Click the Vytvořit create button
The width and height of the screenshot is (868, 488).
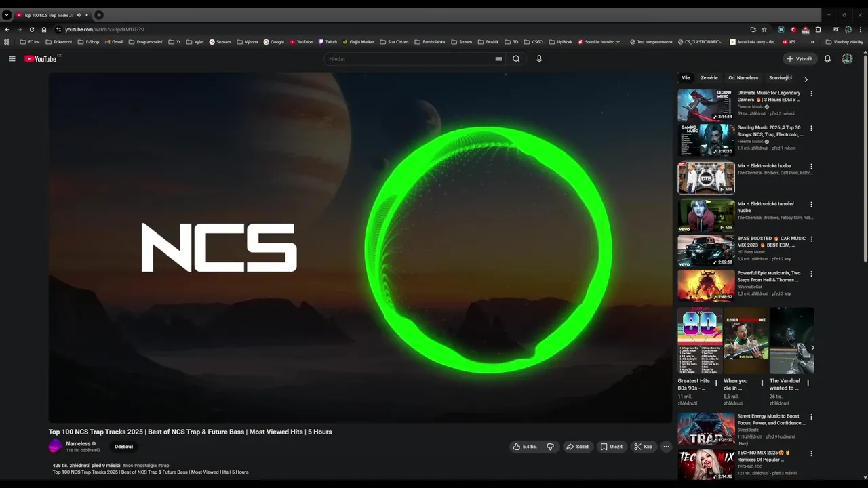800,59
